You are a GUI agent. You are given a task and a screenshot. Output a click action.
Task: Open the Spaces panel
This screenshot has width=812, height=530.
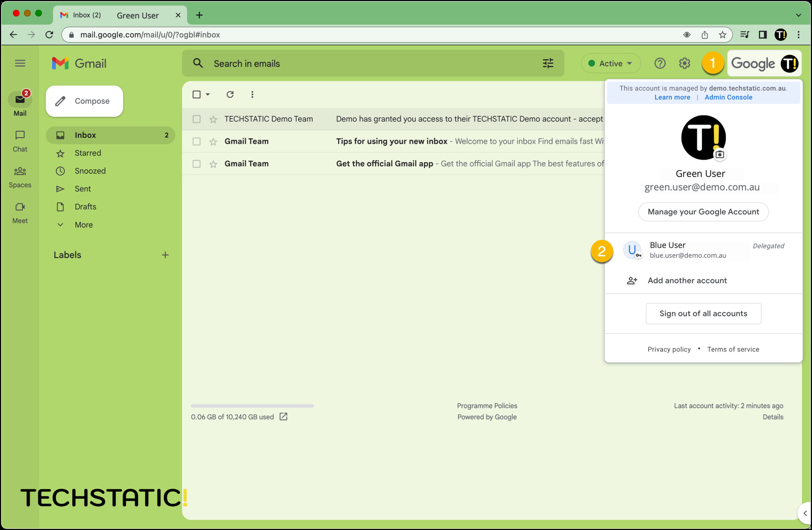[x=20, y=176]
